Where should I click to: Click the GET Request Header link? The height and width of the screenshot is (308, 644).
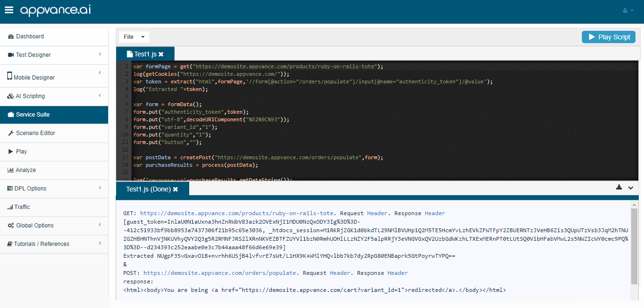(x=377, y=213)
